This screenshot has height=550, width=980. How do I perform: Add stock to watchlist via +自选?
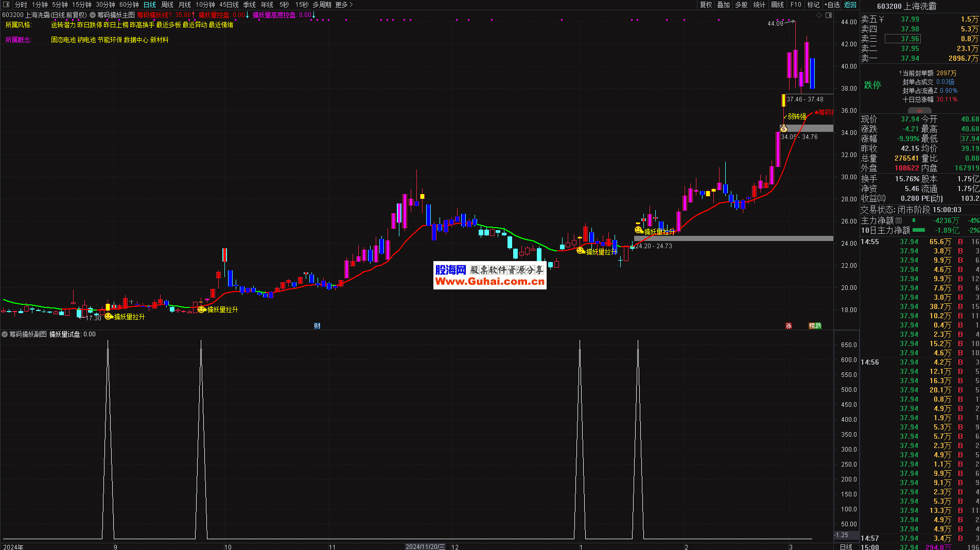[x=832, y=5]
